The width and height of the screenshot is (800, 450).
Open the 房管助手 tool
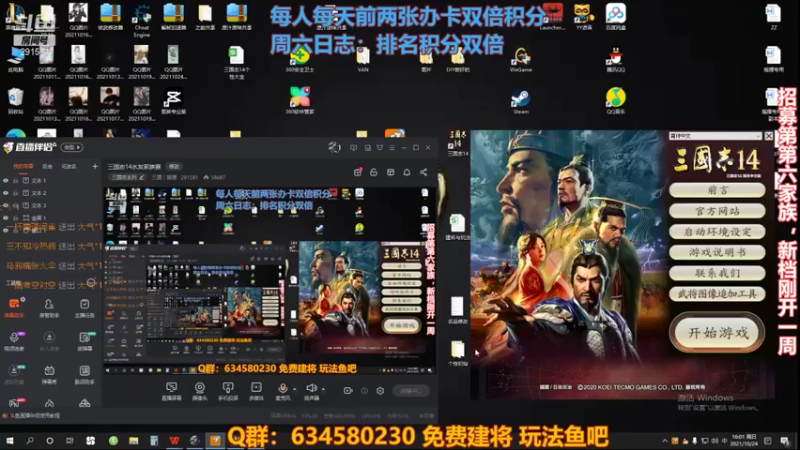coord(49,308)
